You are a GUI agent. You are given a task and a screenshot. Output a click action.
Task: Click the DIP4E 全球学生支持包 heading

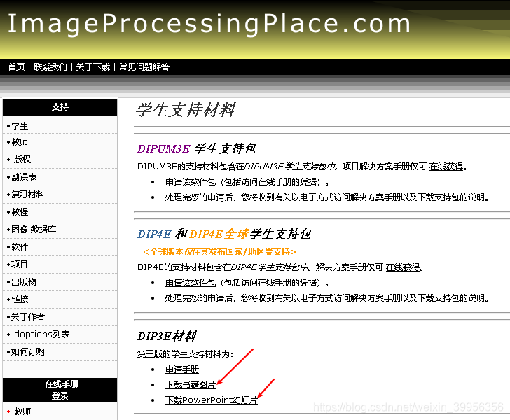coord(224,234)
